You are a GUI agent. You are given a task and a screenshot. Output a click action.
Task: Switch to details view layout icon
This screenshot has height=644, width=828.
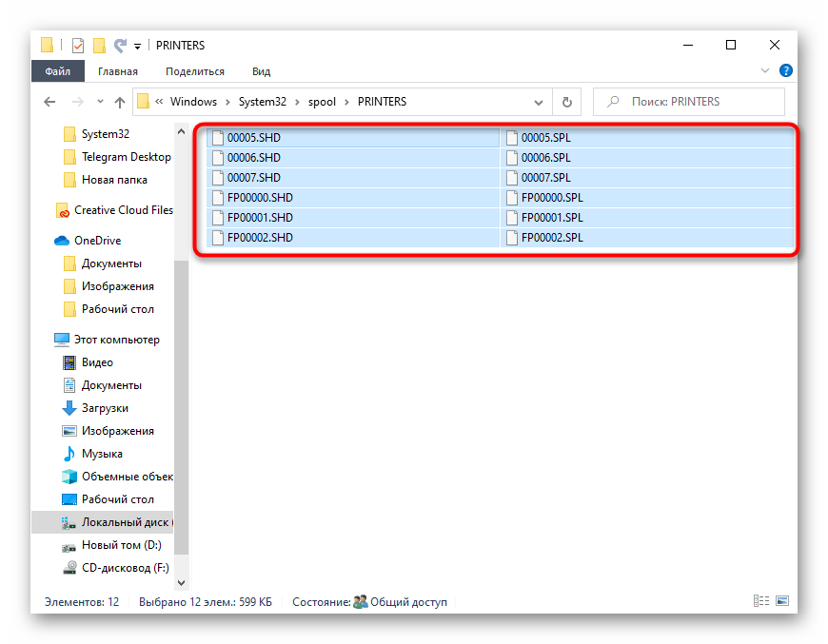click(x=761, y=601)
